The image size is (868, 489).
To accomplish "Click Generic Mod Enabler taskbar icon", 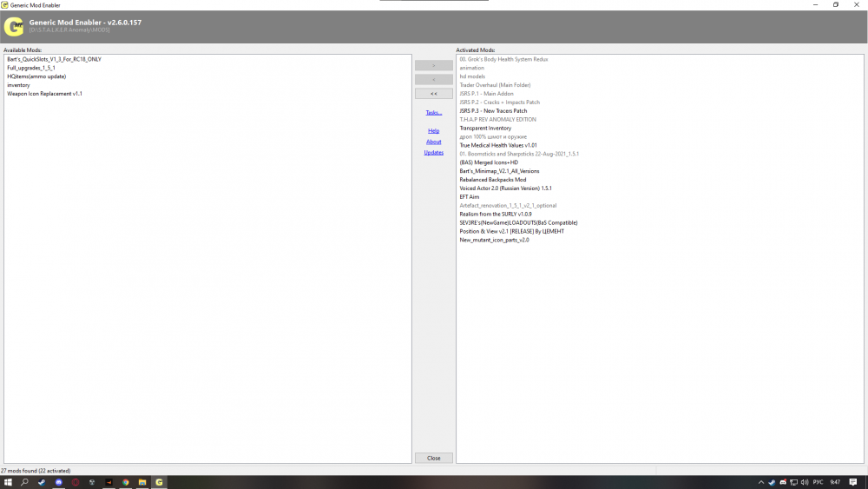I will [x=160, y=482].
